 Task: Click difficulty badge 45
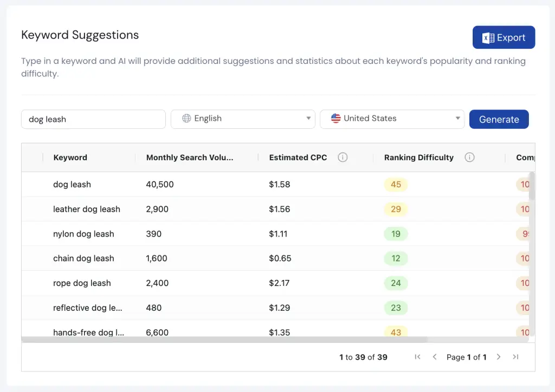point(396,185)
